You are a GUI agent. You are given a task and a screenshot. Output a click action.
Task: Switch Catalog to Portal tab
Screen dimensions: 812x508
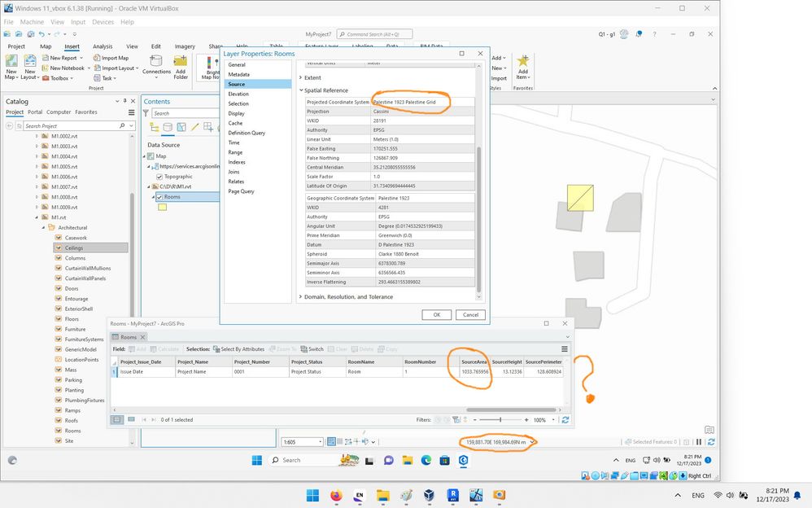pyautogui.click(x=35, y=112)
